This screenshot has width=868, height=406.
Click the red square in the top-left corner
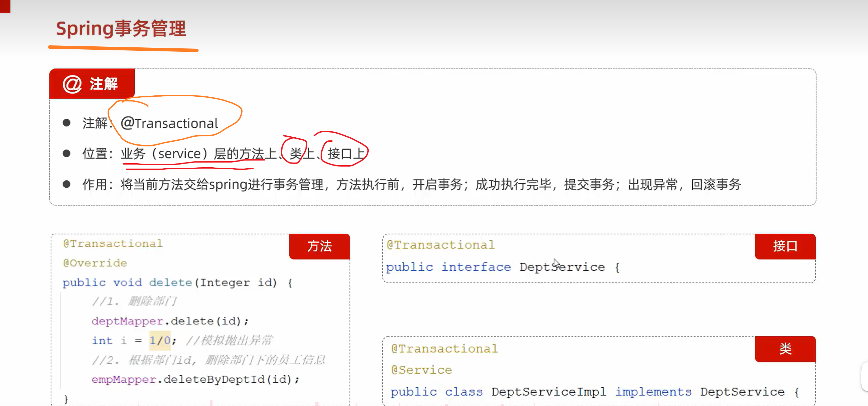tap(5, 6)
